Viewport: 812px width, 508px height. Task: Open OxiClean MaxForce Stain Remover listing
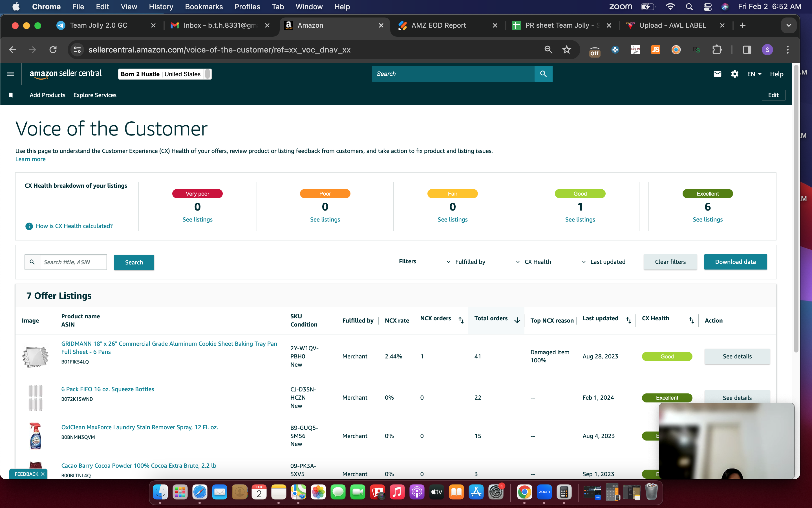click(x=140, y=427)
